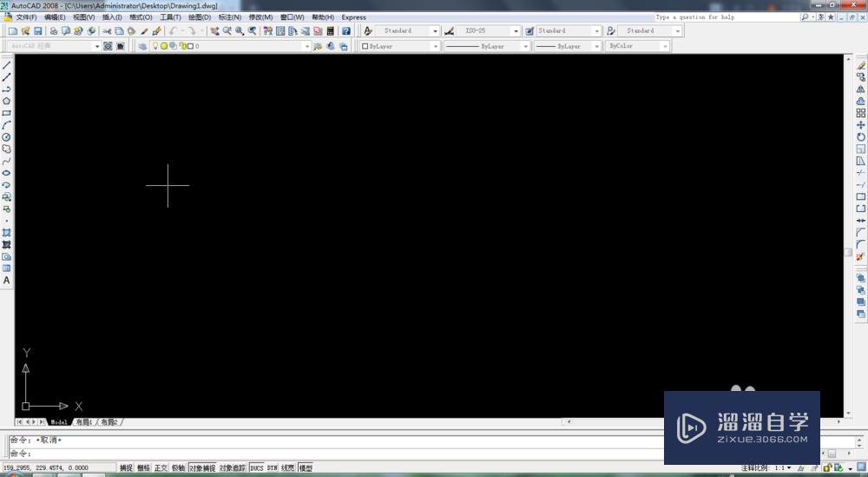
Task: Open the AutoCAD workspace dropdown
Action: (x=97, y=46)
